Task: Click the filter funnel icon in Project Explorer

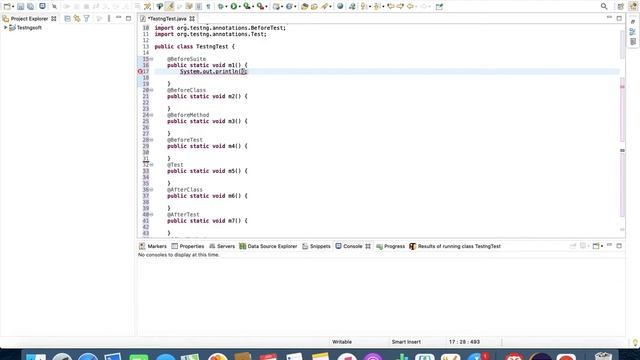Action: coord(87,19)
